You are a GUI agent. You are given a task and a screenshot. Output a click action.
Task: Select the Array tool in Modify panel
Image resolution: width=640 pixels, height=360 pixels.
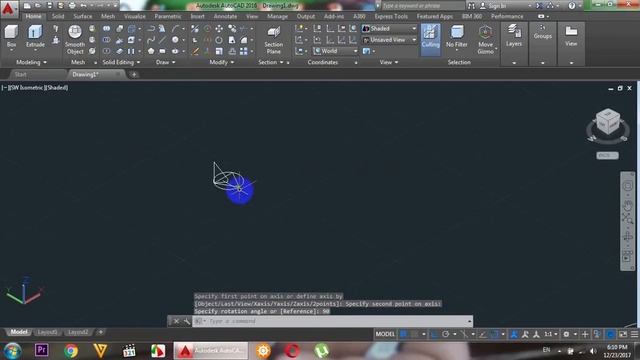[x=244, y=51]
